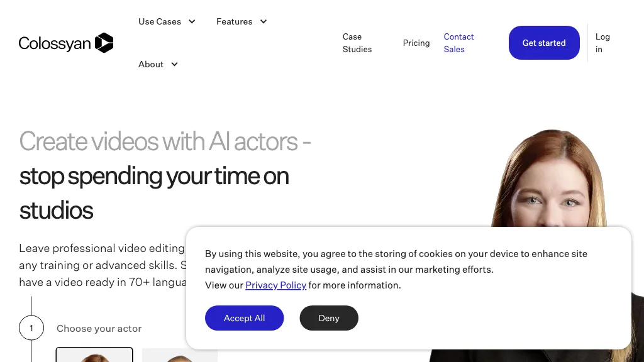
Task: Click the Features dropdown chevron
Action: pyautogui.click(x=263, y=21)
